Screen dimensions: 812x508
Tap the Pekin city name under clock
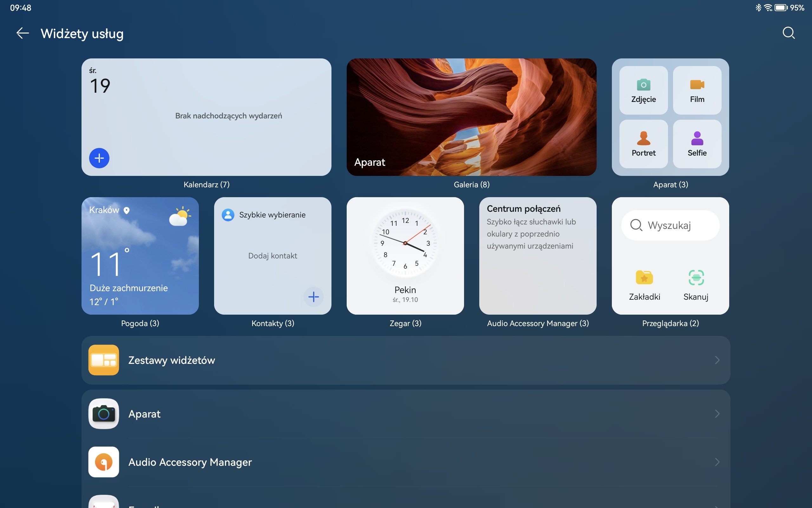[405, 290]
